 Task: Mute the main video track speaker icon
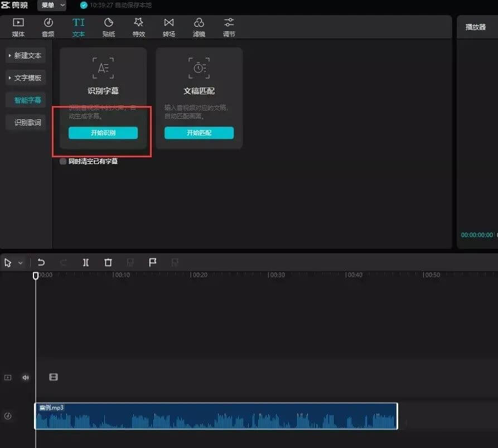click(x=26, y=377)
